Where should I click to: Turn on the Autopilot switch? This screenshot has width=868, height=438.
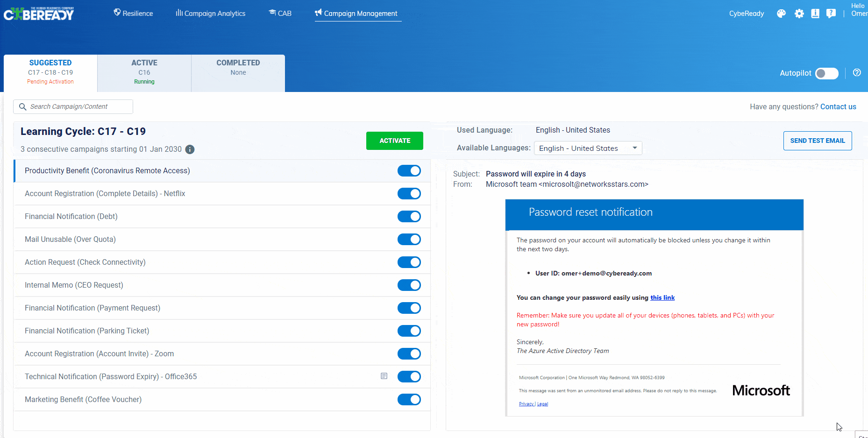tap(826, 73)
